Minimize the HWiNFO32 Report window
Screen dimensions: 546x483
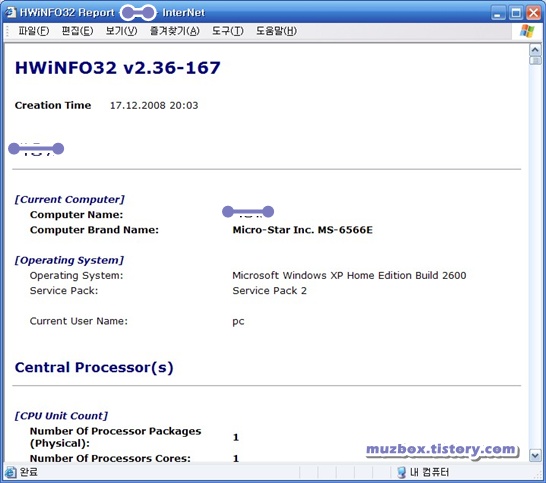[x=498, y=13]
